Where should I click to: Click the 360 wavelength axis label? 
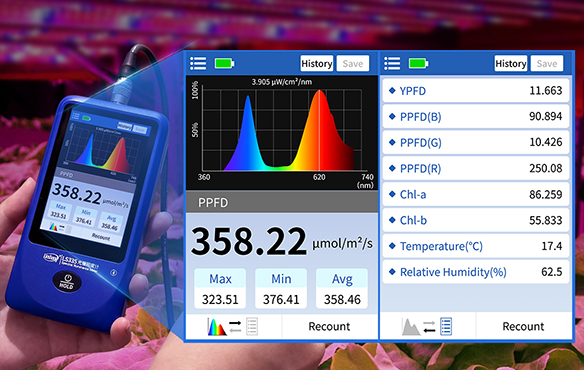pos(204,177)
